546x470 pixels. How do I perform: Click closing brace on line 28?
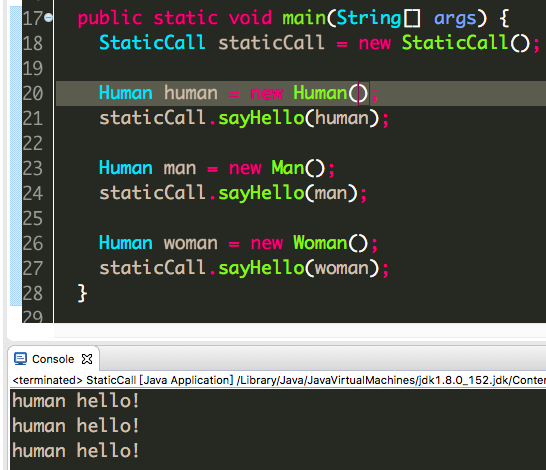point(82,293)
